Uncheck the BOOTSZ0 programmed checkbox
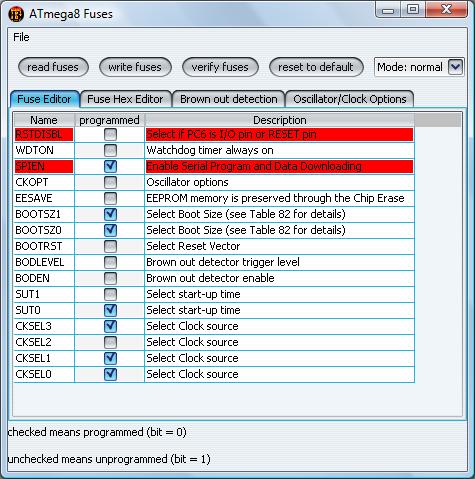Image resolution: width=475 pixels, height=479 pixels. tap(110, 230)
